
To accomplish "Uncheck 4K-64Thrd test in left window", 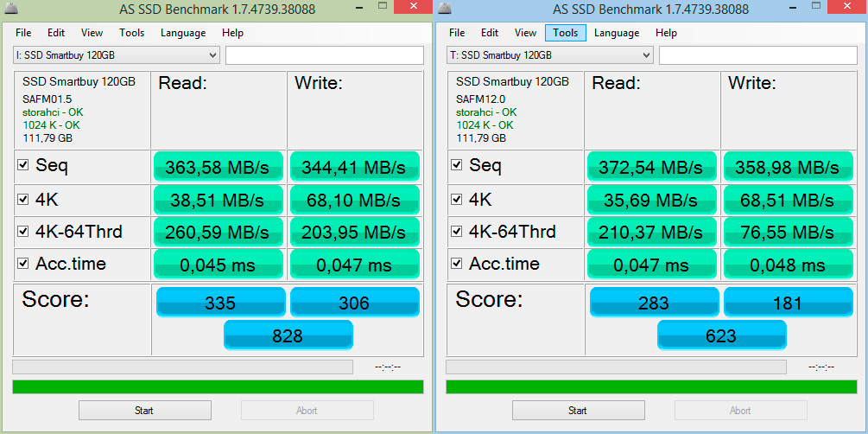I will click(x=22, y=232).
